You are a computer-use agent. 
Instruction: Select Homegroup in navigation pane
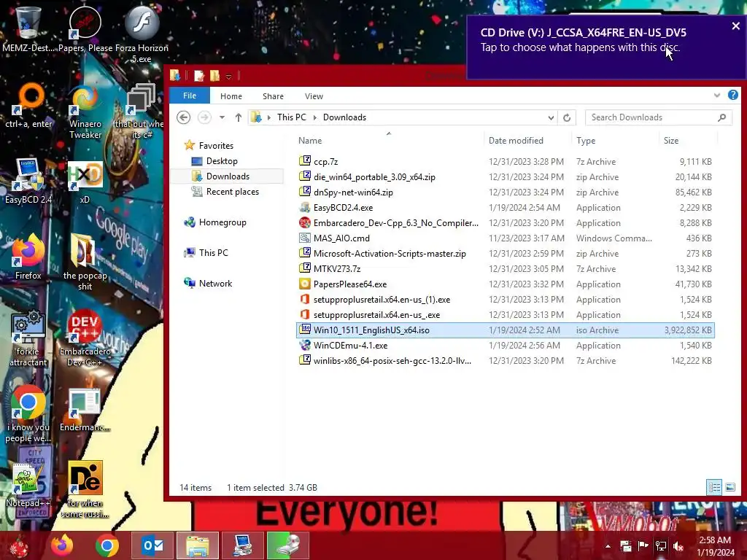(222, 222)
